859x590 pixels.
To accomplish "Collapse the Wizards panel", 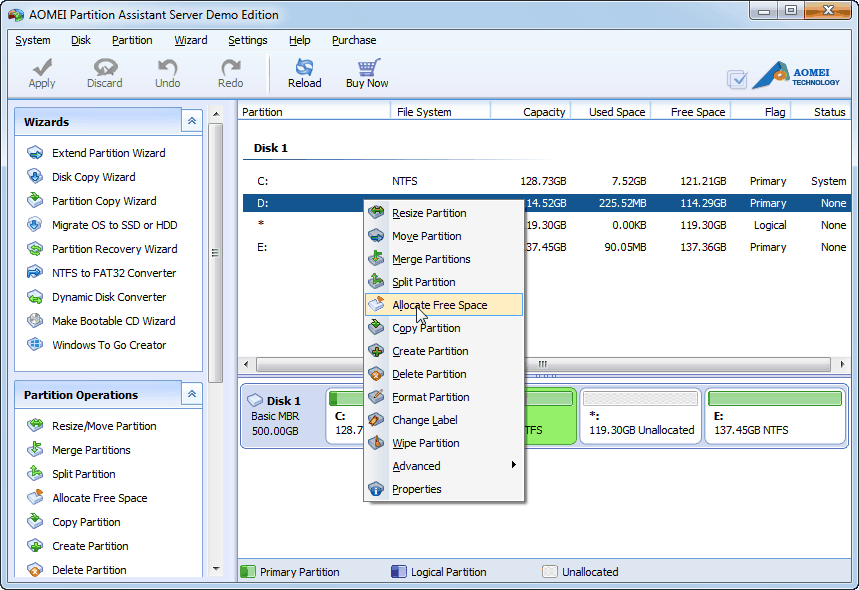I will point(192,121).
